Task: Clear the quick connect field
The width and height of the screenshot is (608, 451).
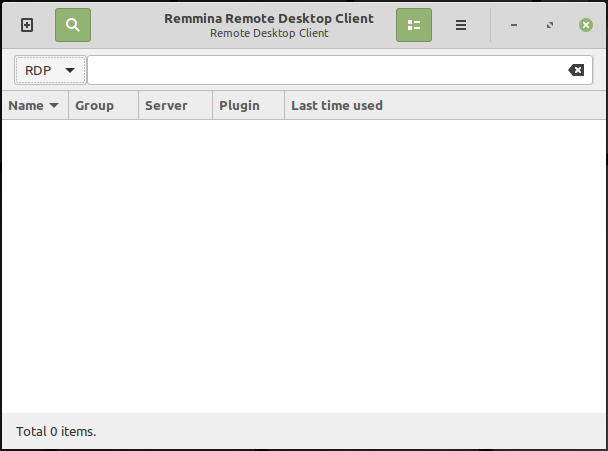Action: coord(576,70)
